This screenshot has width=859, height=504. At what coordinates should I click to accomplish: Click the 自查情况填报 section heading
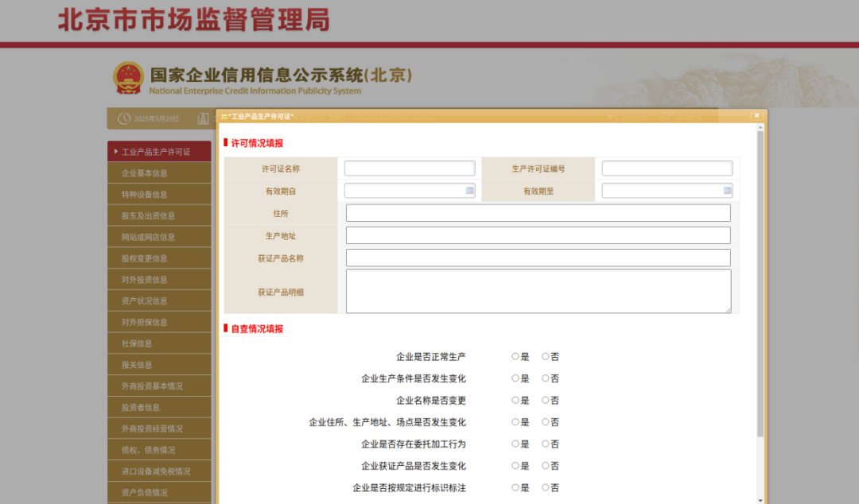257,329
